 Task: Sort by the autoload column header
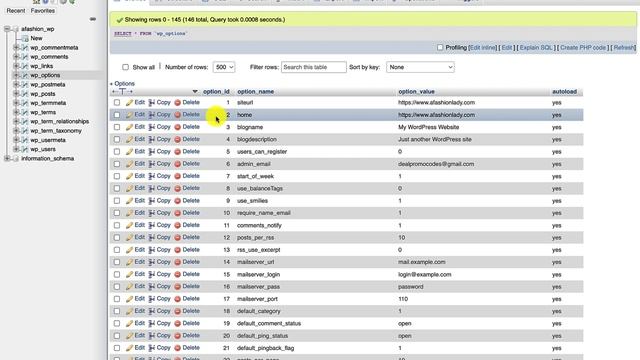564,91
